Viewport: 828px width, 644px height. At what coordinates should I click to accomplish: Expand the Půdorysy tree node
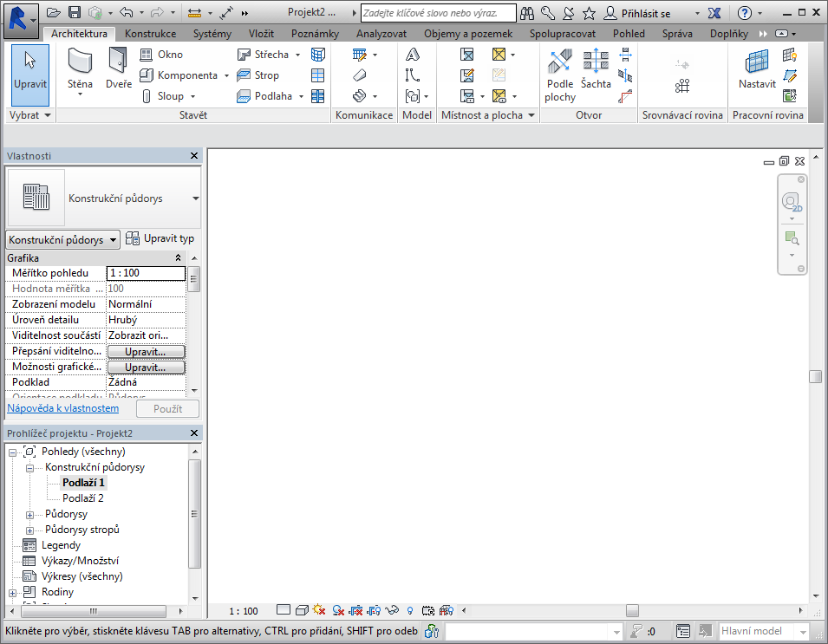tap(29, 515)
